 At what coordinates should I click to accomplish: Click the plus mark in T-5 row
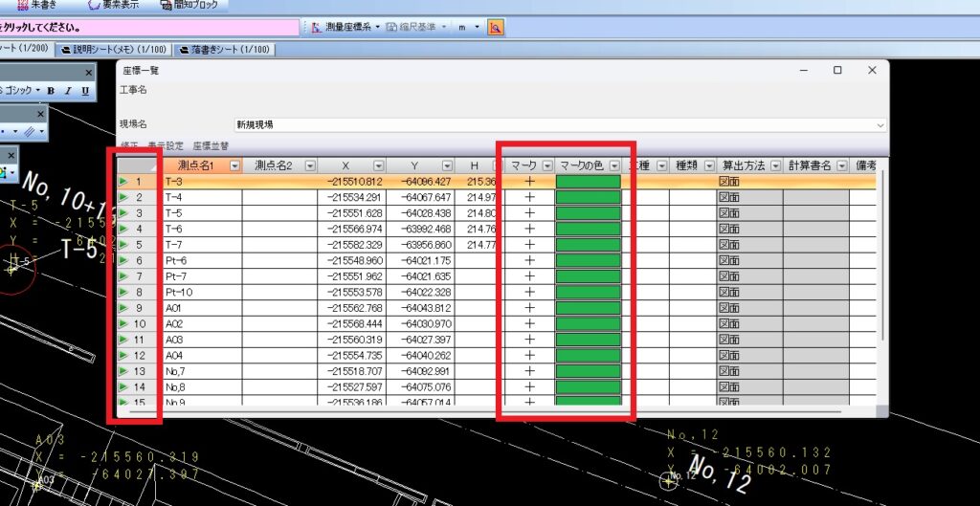529,212
